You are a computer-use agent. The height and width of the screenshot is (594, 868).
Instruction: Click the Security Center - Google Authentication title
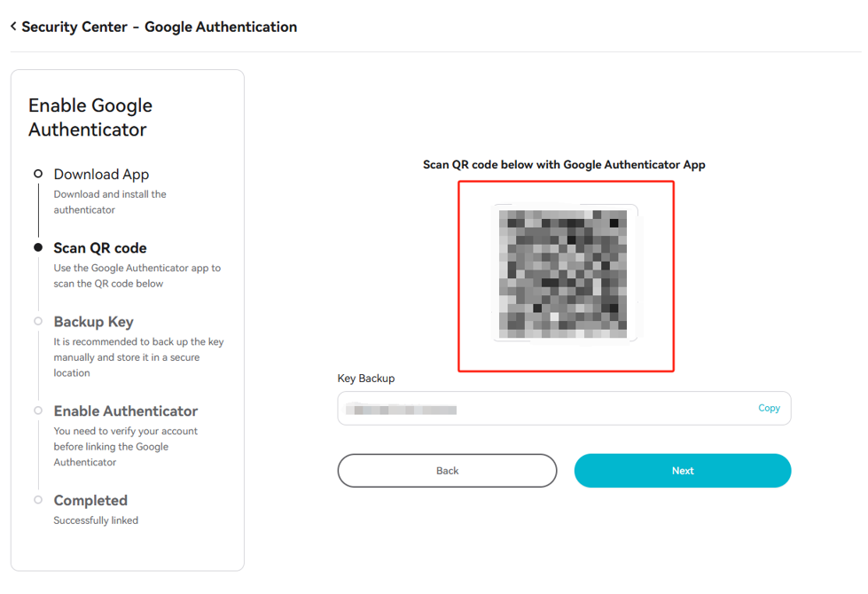coord(160,27)
